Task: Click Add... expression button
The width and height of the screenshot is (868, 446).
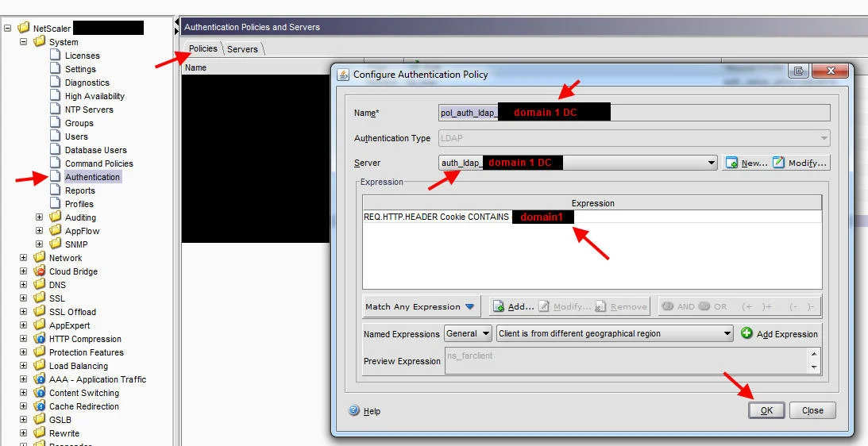Action: [x=513, y=306]
